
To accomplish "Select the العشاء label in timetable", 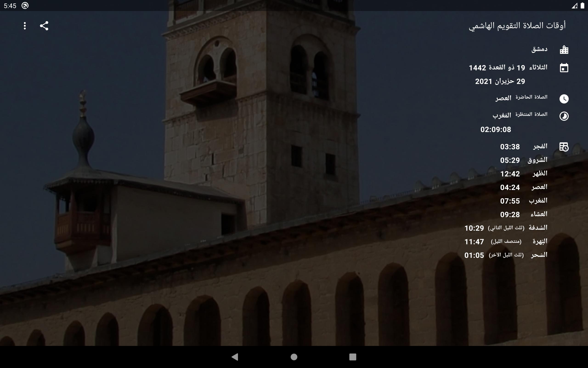I will (x=539, y=214).
